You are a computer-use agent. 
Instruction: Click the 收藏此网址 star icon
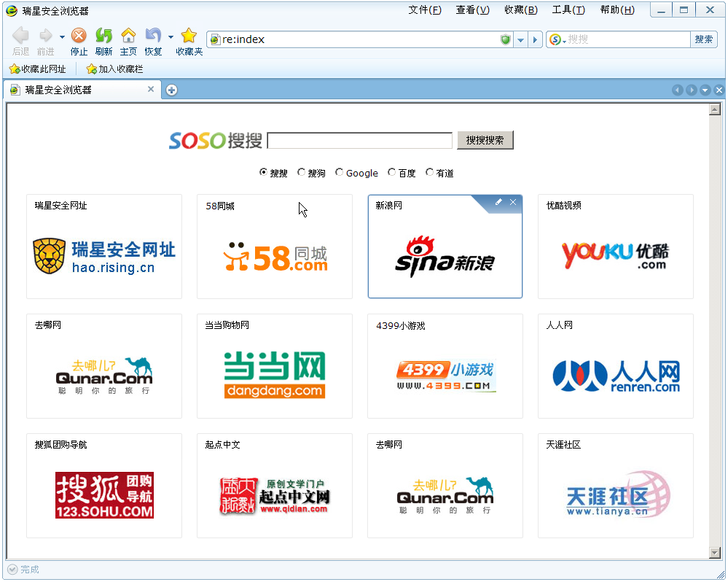click(15, 70)
